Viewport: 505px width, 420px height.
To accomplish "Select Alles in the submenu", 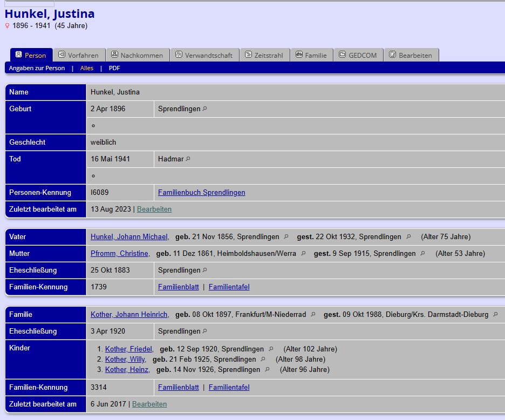I will 87,68.
